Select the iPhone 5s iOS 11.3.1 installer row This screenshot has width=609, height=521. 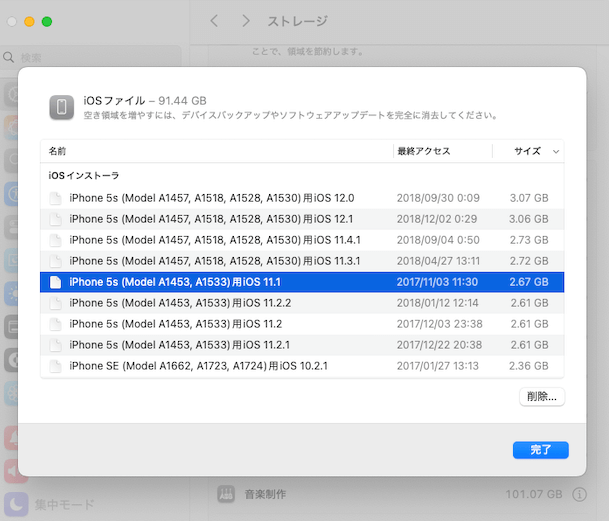[x=302, y=261]
